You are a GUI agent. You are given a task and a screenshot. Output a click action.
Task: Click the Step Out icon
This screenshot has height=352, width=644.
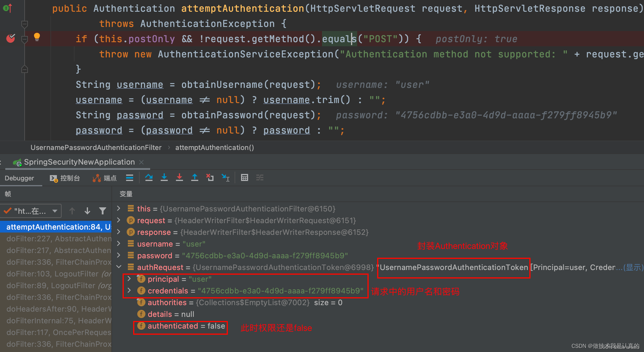pos(195,177)
